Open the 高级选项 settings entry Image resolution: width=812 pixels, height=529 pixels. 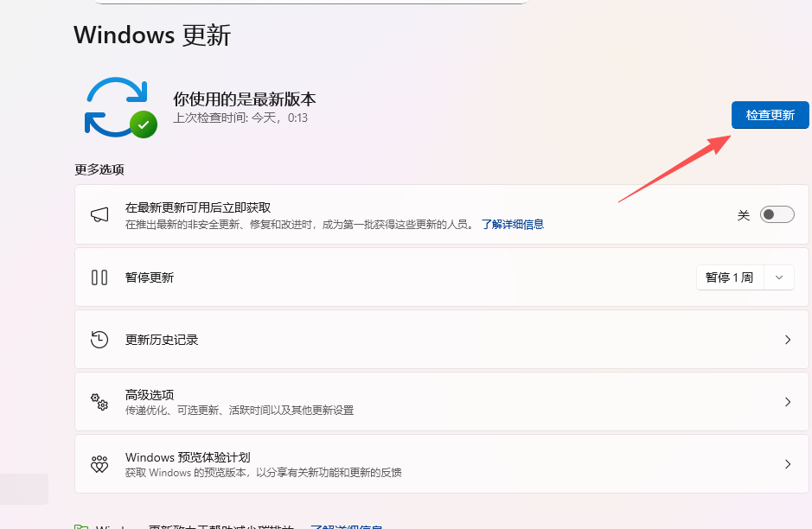pos(150,395)
